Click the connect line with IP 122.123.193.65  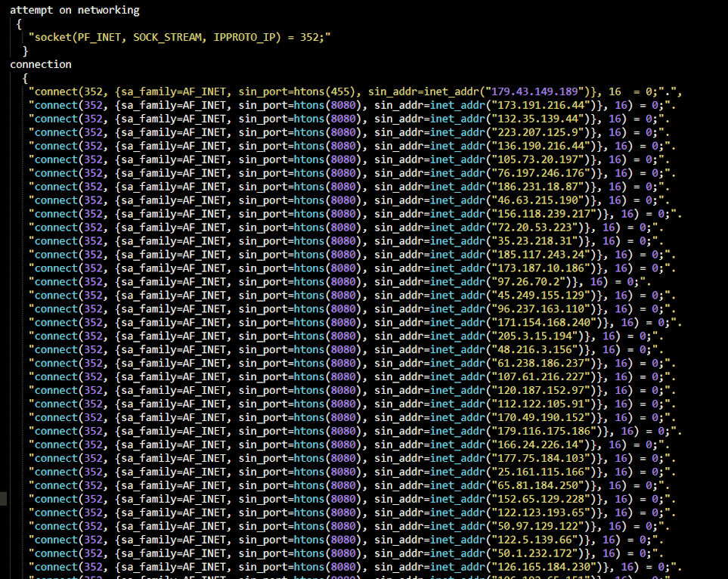point(352,512)
